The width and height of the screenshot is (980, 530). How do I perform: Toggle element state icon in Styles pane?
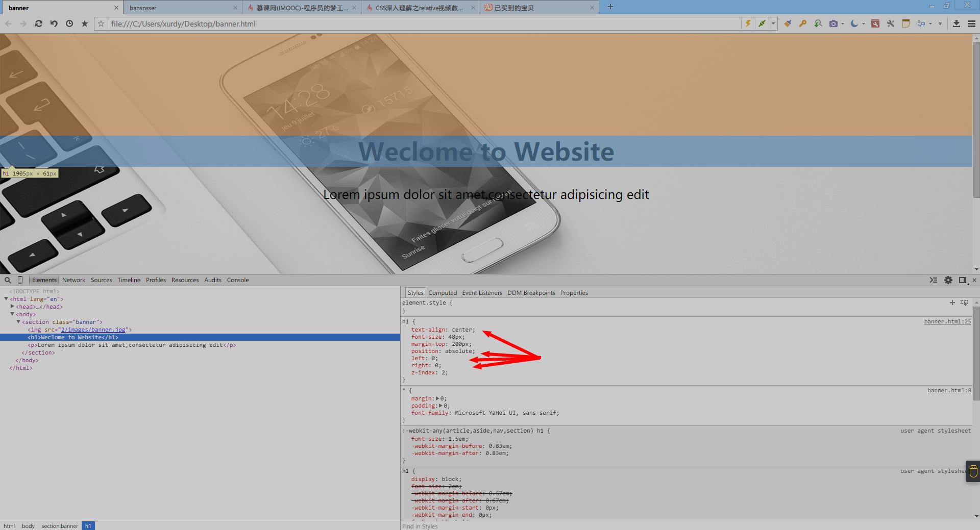[x=964, y=302]
